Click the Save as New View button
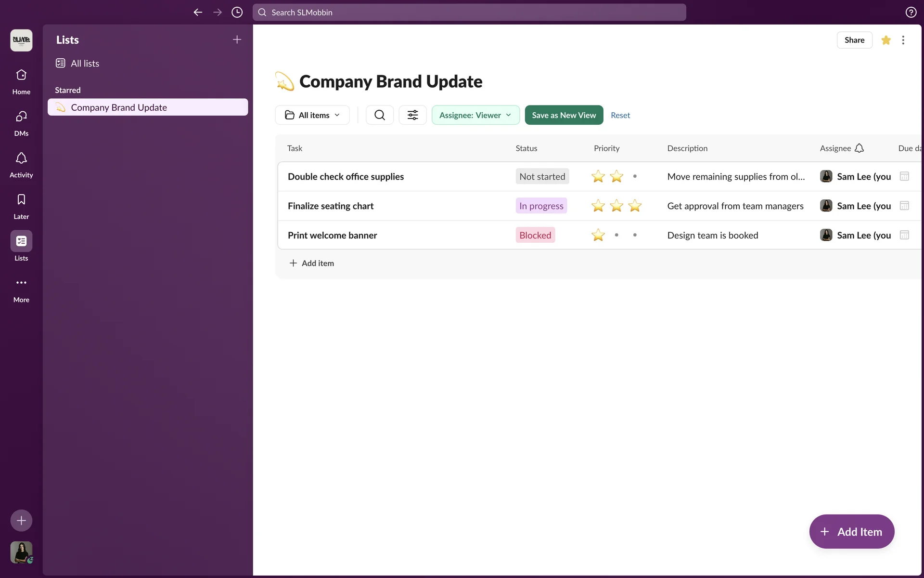924x578 pixels. pos(564,115)
